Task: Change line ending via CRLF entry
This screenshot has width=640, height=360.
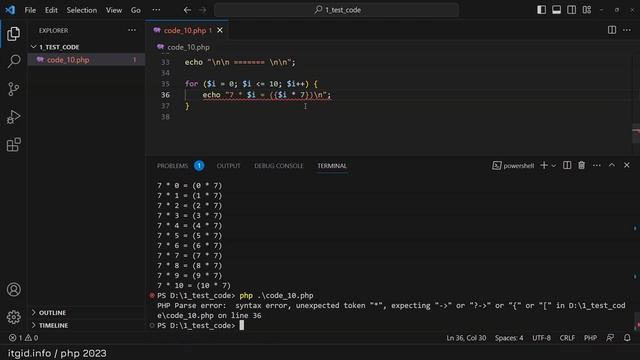Action: tap(567, 338)
